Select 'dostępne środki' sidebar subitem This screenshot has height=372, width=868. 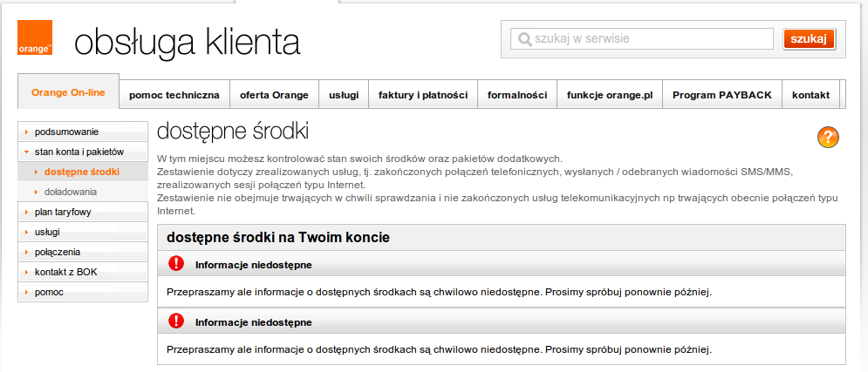coord(83,172)
